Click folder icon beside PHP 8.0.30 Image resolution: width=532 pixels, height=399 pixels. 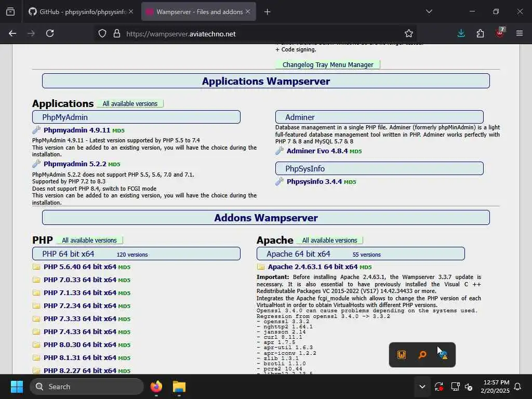click(36, 344)
